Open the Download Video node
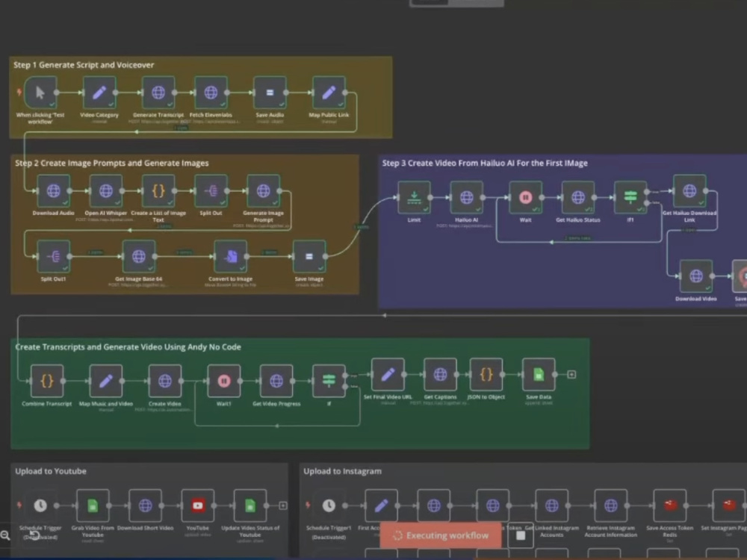Screen dimensions: 747x560 [696, 276]
